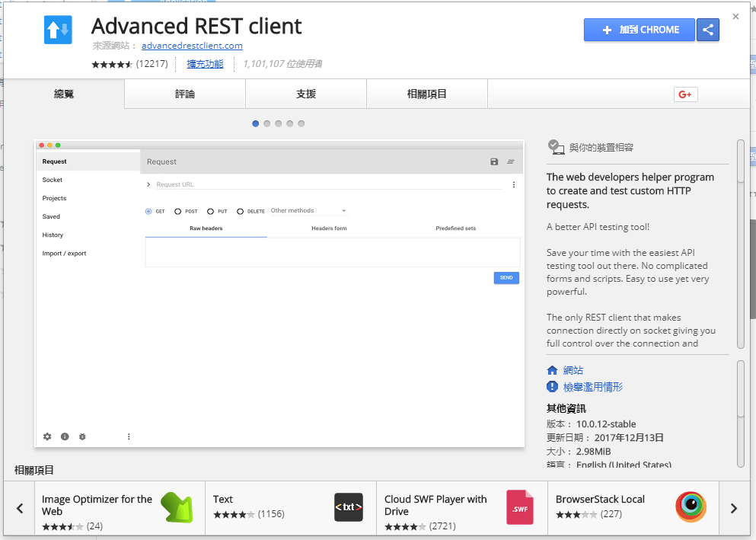Click the device compatibility check icon
The height and width of the screenshot is (540, 756).
556,147
